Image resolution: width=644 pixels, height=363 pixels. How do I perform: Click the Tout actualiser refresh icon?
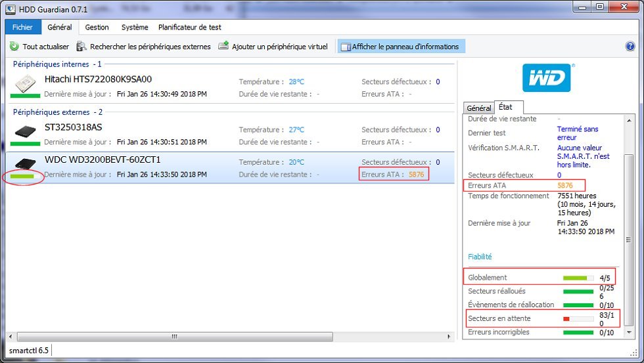point(14,47)
